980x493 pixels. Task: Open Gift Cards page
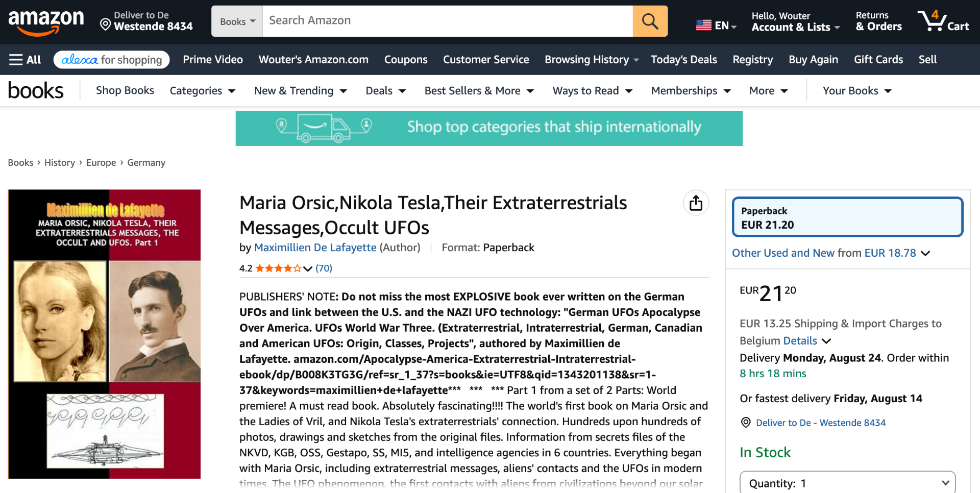click(x=878, y=60)
